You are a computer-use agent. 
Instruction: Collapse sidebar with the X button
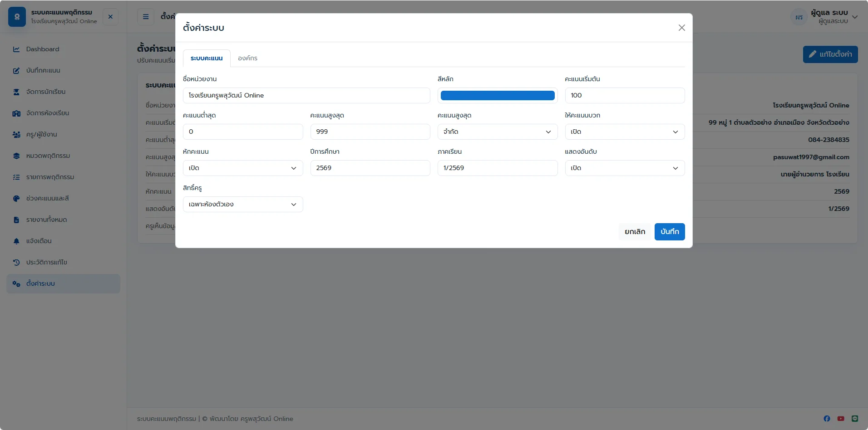point(110,17)
